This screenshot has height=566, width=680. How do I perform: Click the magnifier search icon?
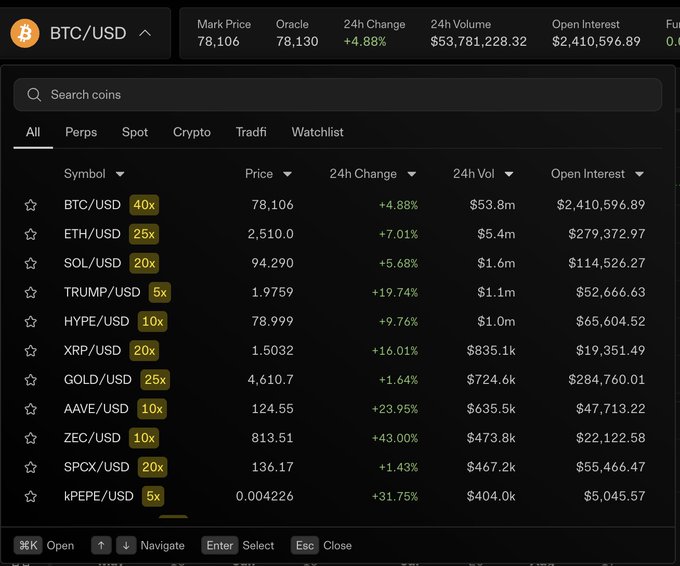pos(34,95)
